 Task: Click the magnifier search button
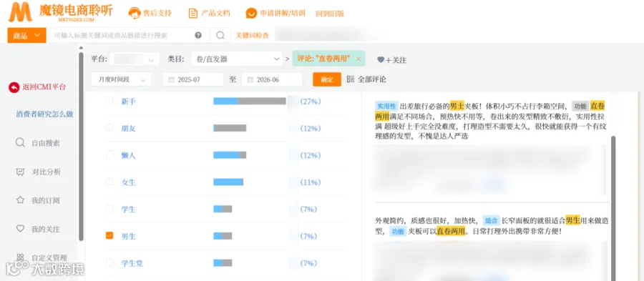click(220, 35)
